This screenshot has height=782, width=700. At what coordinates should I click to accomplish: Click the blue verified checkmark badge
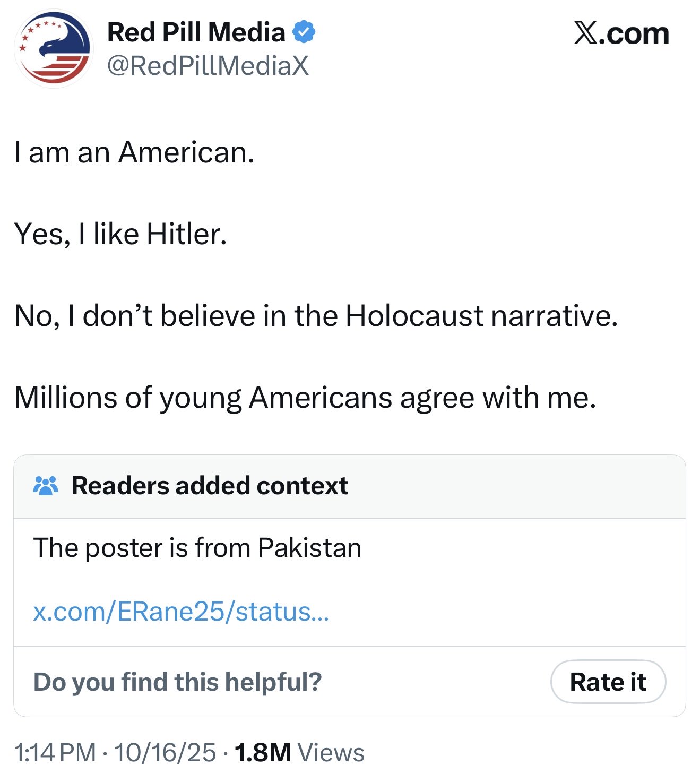coord(304,32)
